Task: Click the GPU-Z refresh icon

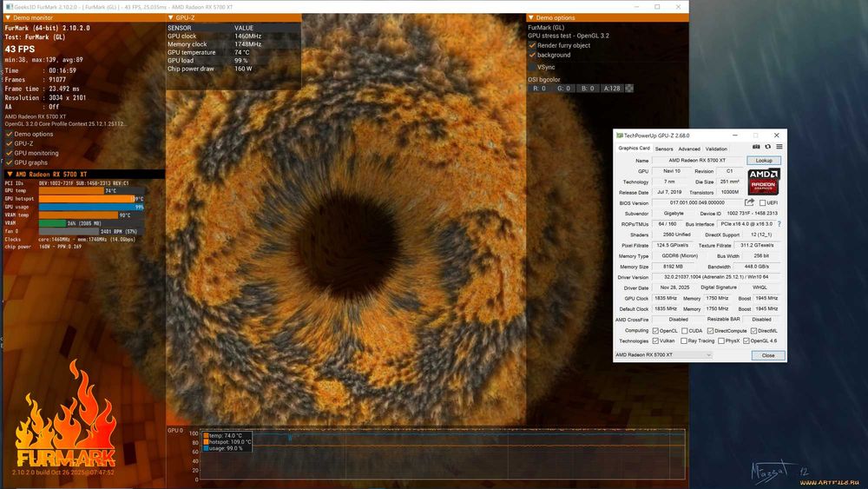Action: pos(767,148)
